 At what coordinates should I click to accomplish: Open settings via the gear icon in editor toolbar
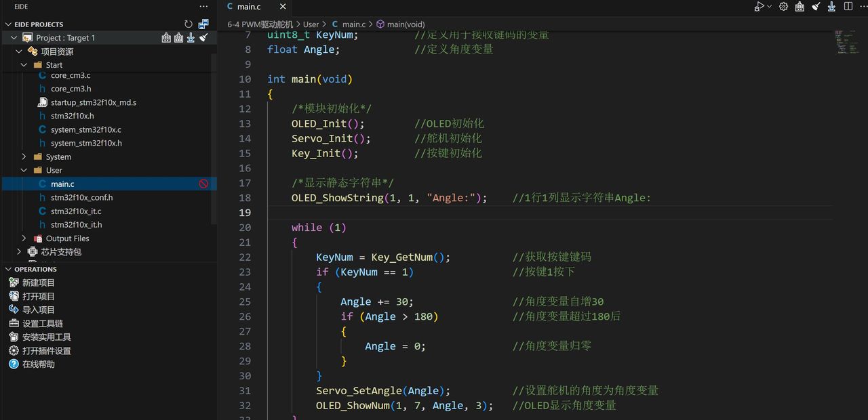click(x=783, y=7)
